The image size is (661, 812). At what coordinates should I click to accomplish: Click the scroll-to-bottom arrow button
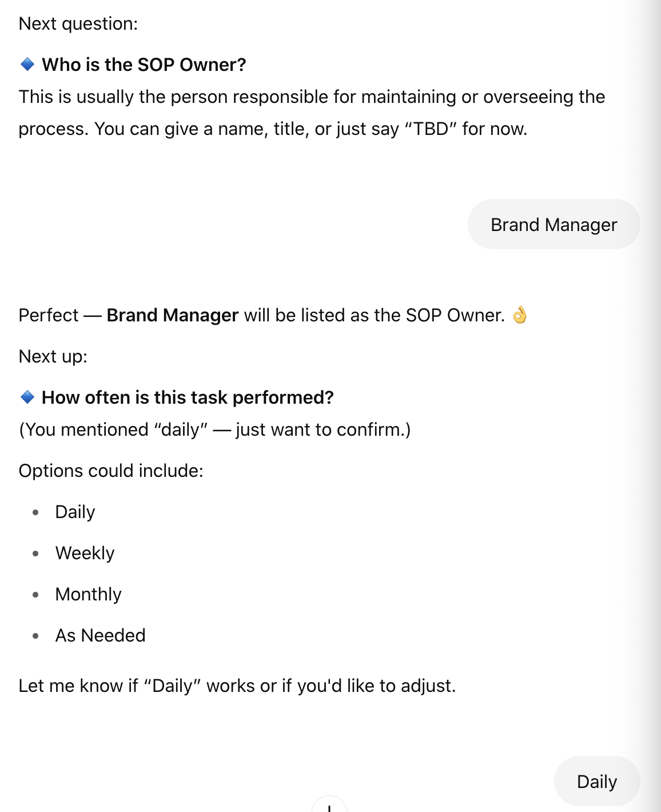click(x=329, y=806)
